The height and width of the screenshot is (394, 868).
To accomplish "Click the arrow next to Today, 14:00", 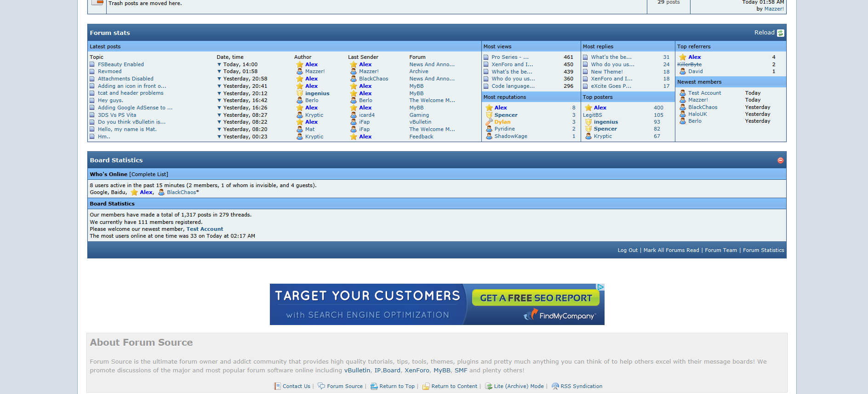I will pos(219,64).
